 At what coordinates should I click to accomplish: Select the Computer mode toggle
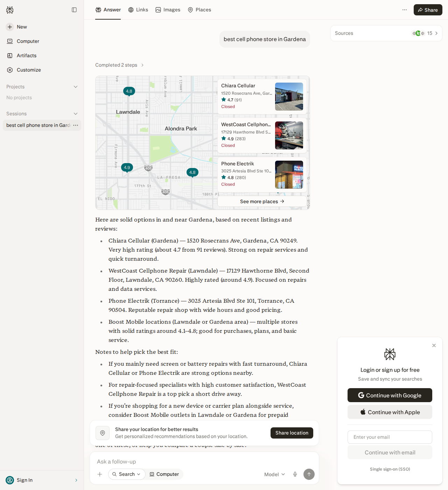point(164,474)
